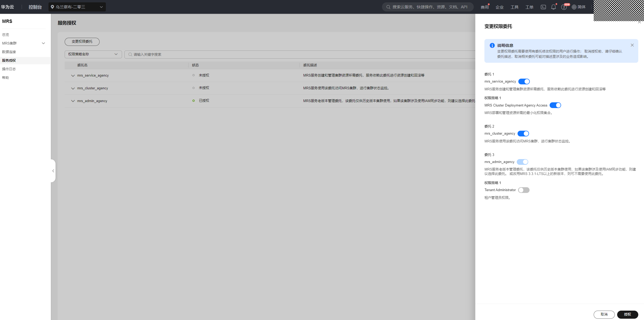644x320 pixels.
Task: Click the globe language icon
Action: [x=574, y=7]
